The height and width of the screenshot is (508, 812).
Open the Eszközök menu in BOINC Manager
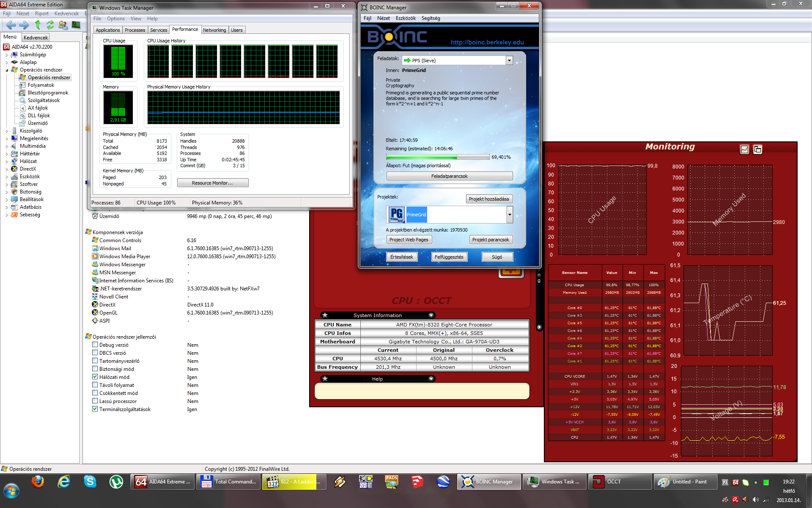[x=406, y=18]
